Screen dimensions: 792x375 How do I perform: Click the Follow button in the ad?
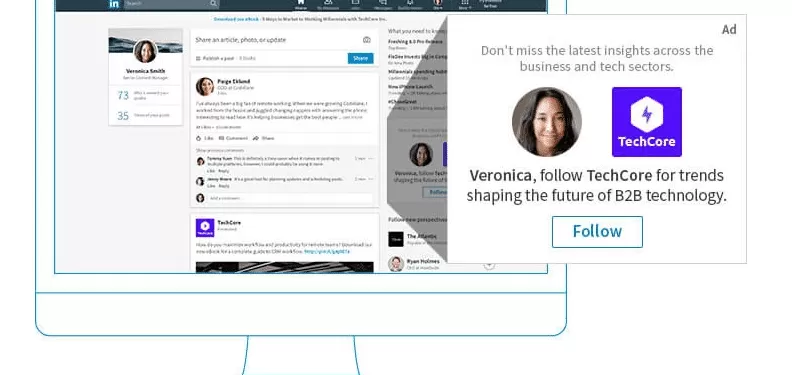click(x=597, y=232)
